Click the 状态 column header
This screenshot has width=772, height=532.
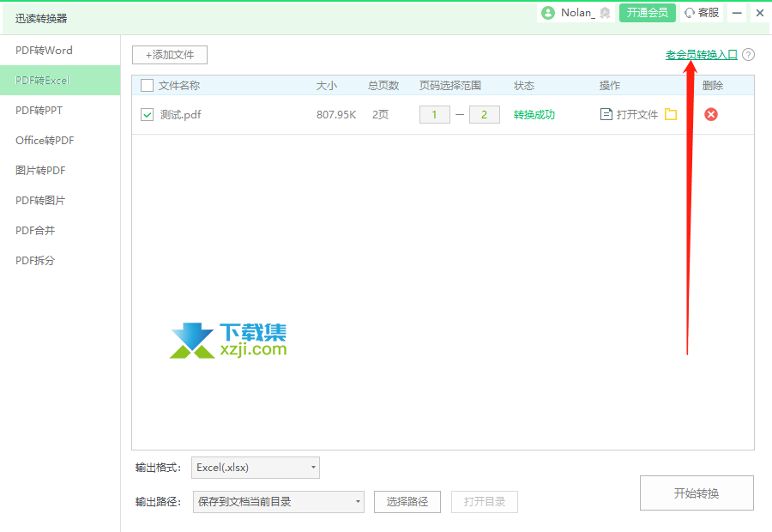point(524,86)
